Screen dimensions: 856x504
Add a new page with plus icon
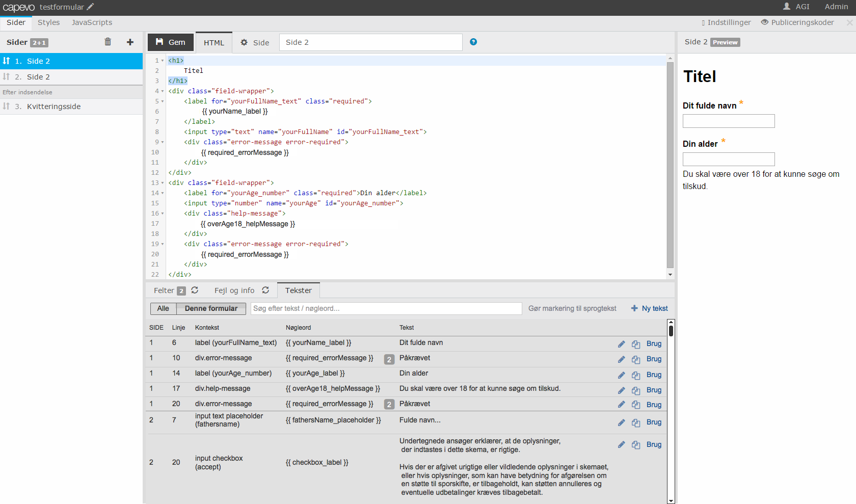(x=130, y=42)
